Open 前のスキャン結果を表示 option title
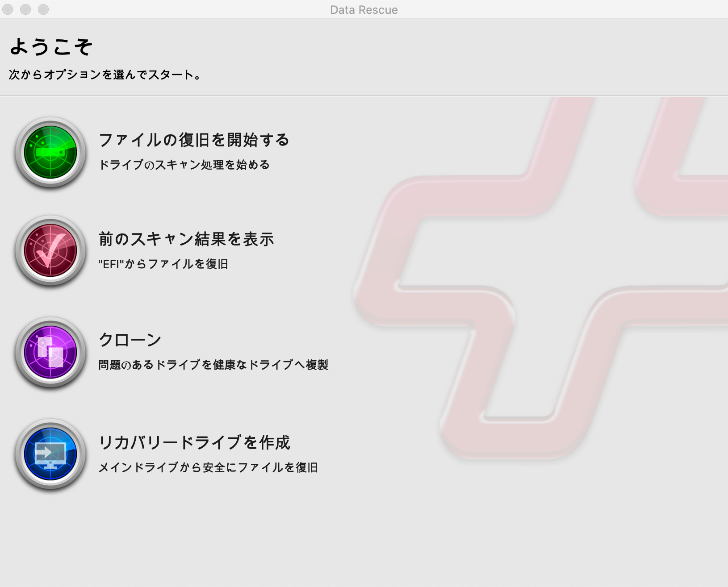The image size is (728, 587). 186,239
